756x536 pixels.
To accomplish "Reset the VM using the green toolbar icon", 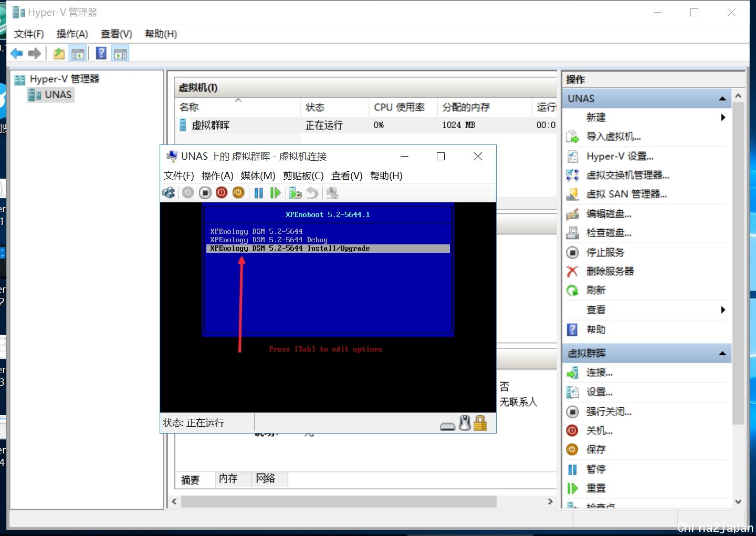I will pos(275,193).
